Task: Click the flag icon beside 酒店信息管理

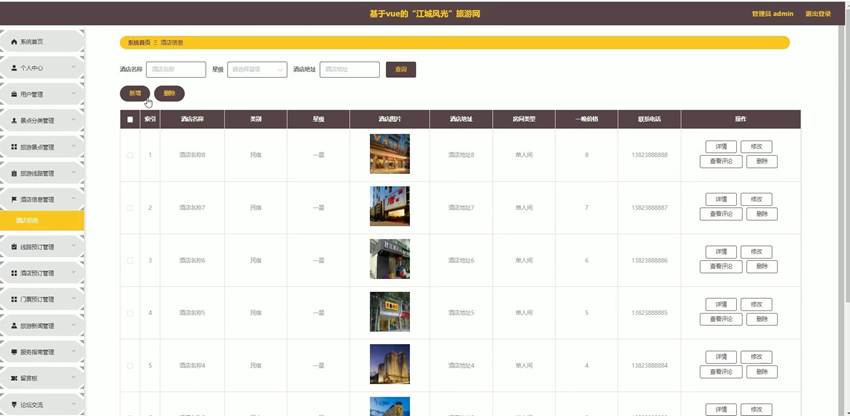Action: [14, 200]
